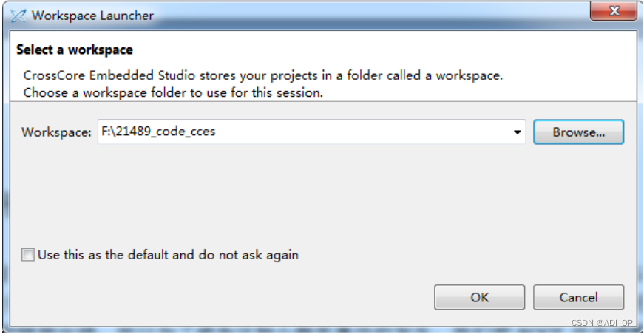Click the "Choose a workspace folder" text line
Viewport: 644px width, 334px height.
(x=173, y=92)
